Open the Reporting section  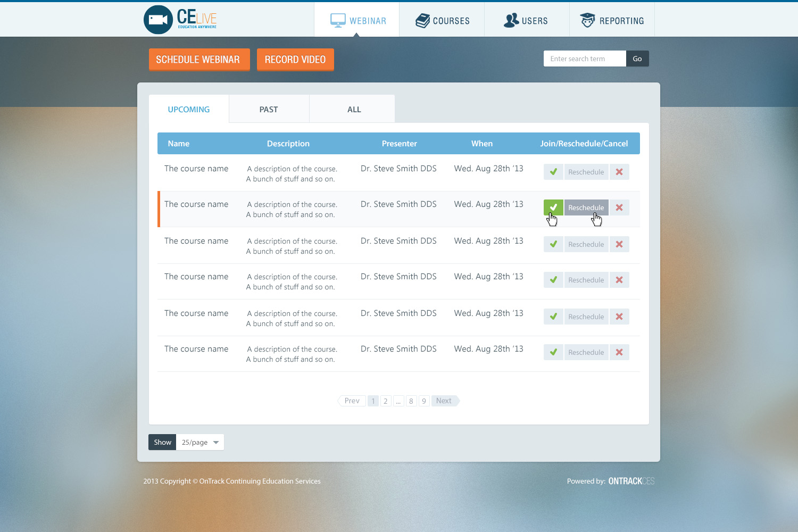click(612, 21)
